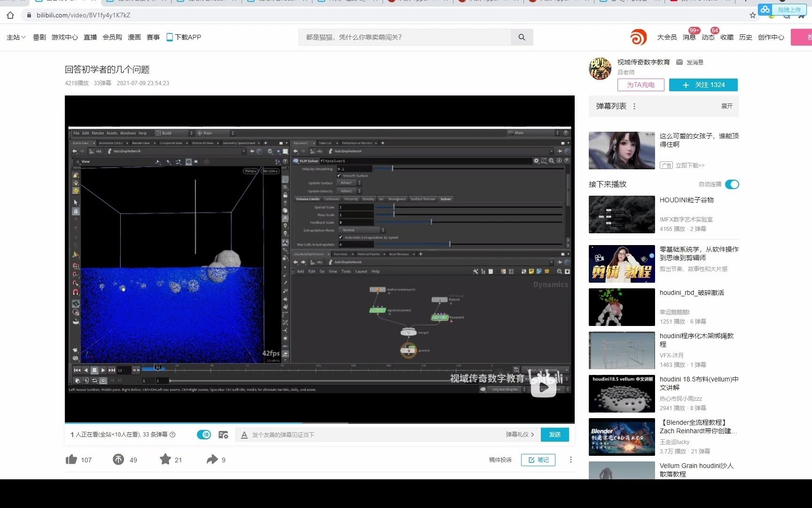Screen dimensions: 812x508
Task: Click the 笔记 notes button
Action: click(x=538, y=460)
